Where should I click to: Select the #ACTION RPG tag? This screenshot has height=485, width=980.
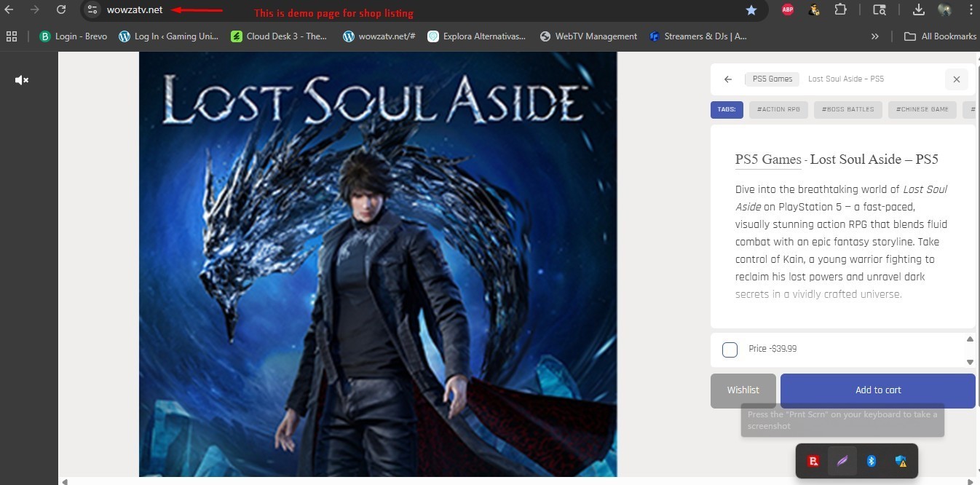pos(778,110)
